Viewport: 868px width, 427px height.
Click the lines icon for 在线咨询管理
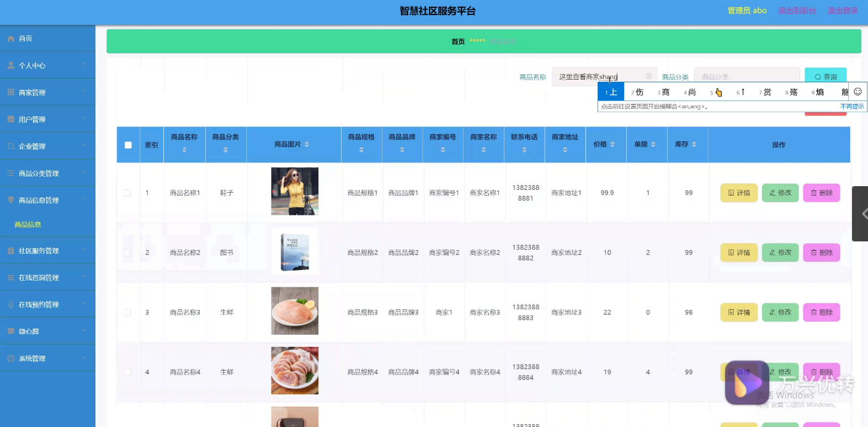click(x=11, y=278)
